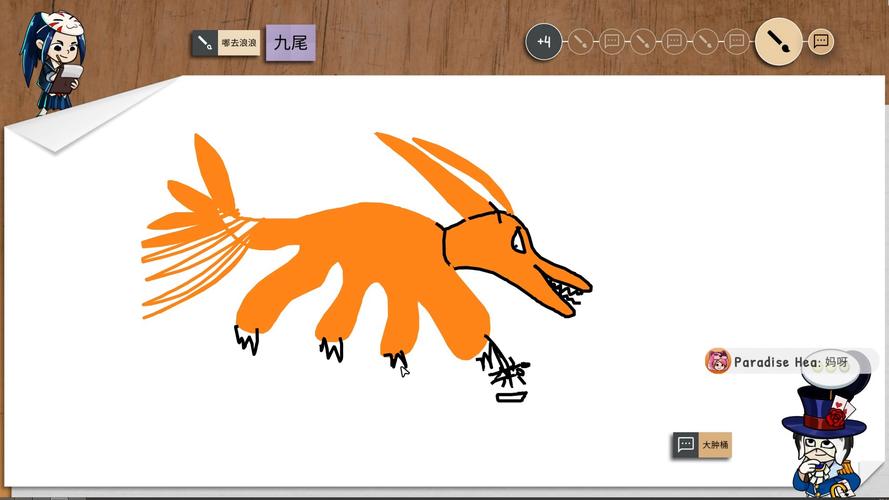This screenshot has height=500, width=889.
Task: Click the purple 九尾 word card
Action: coord(290,43)
